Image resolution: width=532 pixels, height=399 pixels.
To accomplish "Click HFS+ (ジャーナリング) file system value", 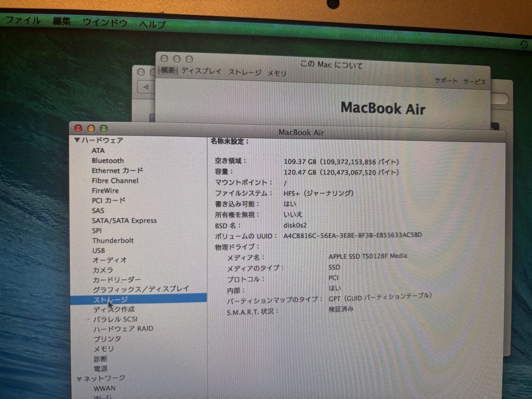I will tap(318, 194).
